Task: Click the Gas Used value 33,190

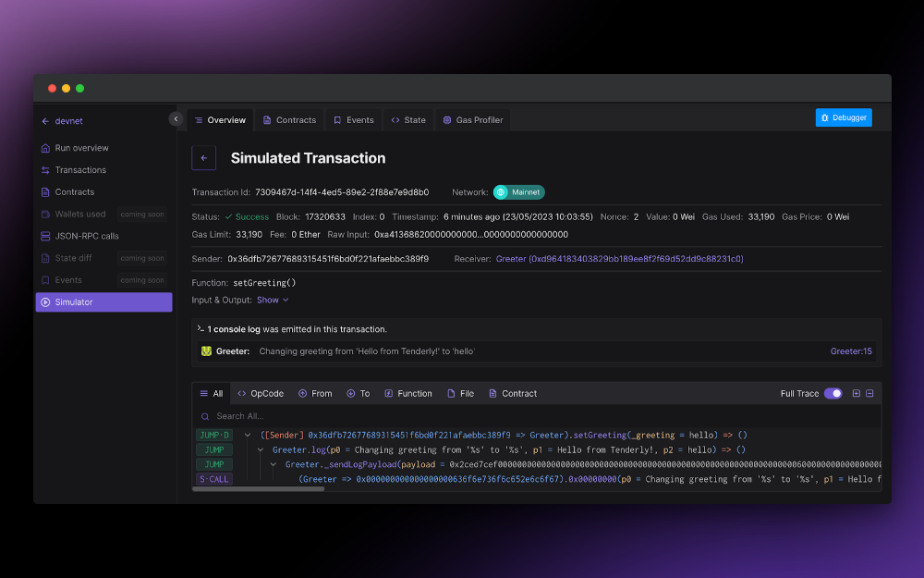Action: click(761, 217)
